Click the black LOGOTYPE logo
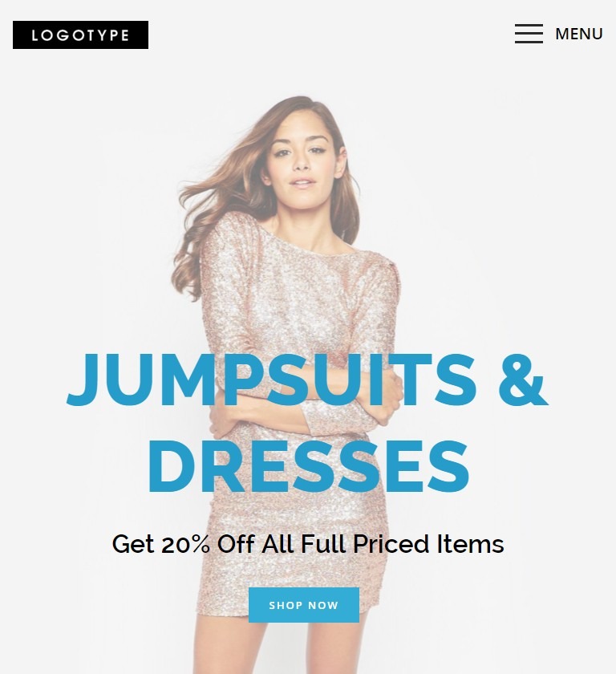The image size is (616, 674). (x=80, y=35)
